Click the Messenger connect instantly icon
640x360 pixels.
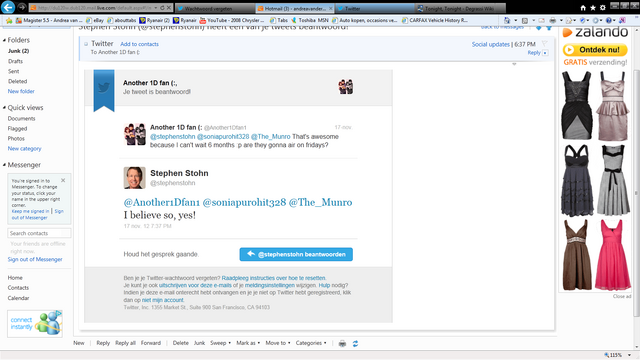(35, 323)
